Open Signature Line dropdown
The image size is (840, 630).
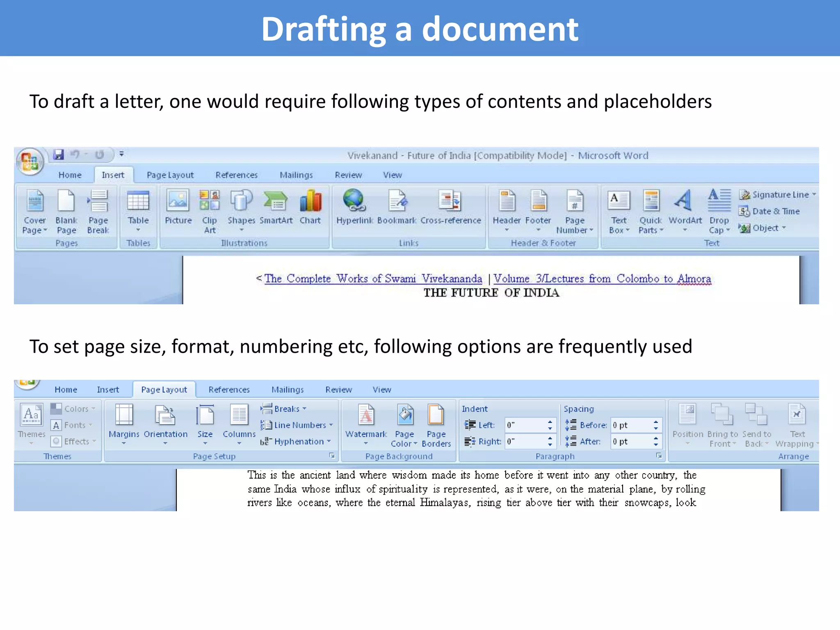tap(778, 194)
